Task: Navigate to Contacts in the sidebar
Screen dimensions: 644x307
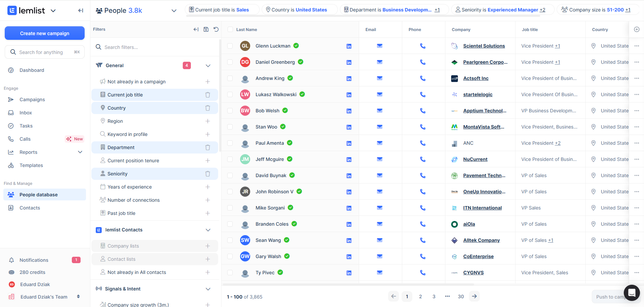Action: tap(30, 207)
